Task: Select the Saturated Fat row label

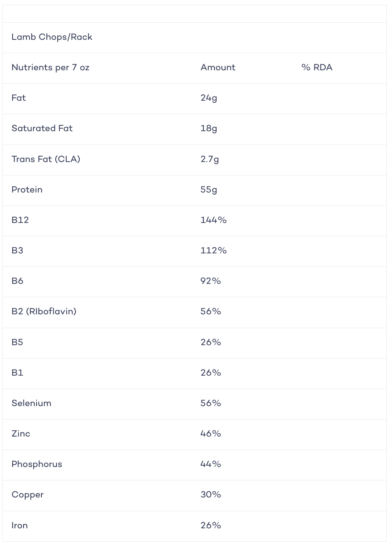Action: coord(42,128)
